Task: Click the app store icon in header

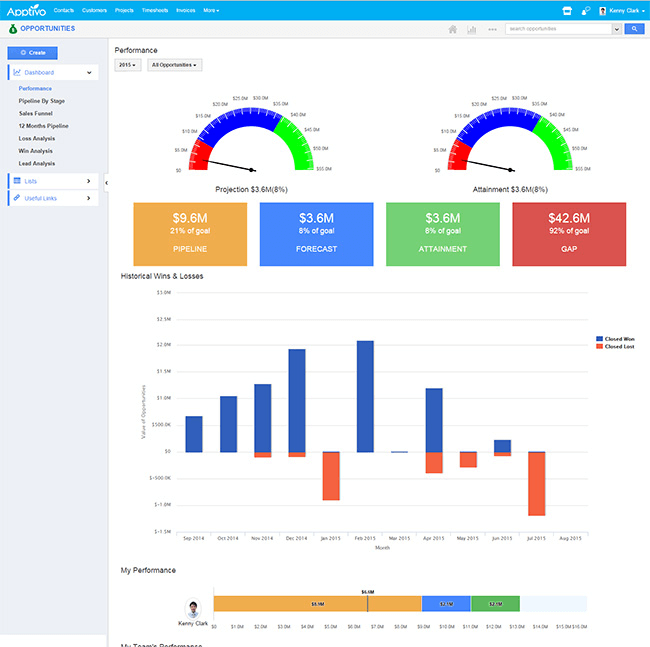Action: (567, 10)
